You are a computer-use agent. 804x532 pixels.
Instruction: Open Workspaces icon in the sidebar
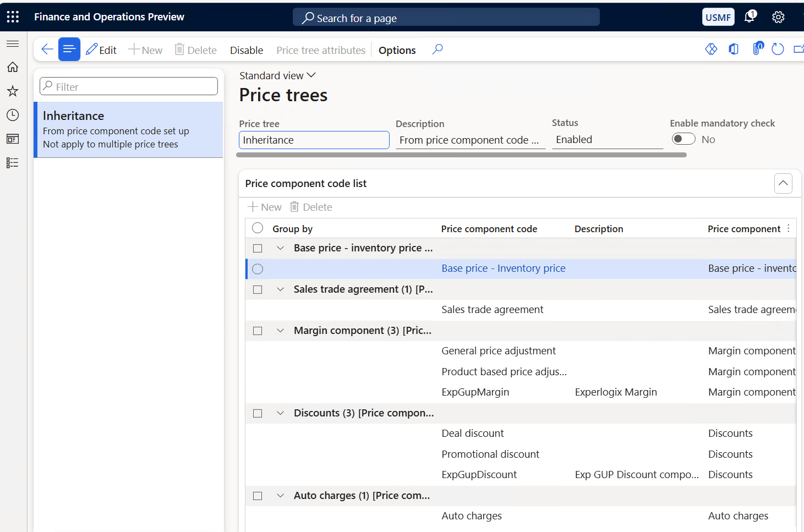(13, 139)
